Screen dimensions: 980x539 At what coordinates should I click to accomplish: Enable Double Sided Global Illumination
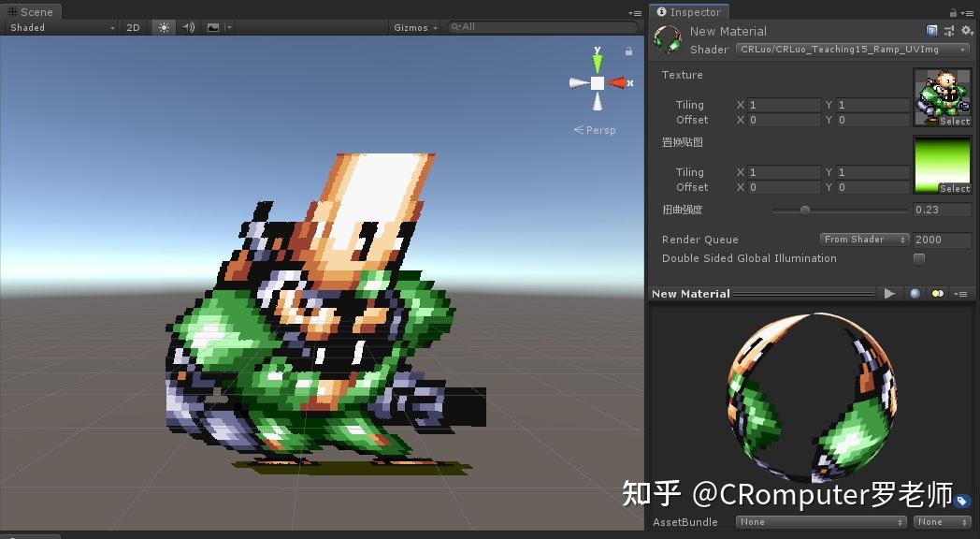pyautogui.click(x=919, y=258)
